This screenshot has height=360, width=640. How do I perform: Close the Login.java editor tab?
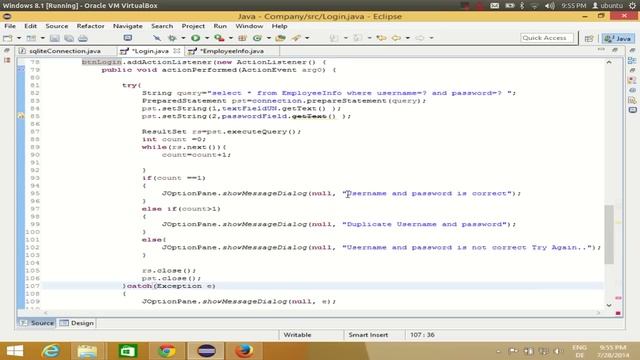[176, 51]
